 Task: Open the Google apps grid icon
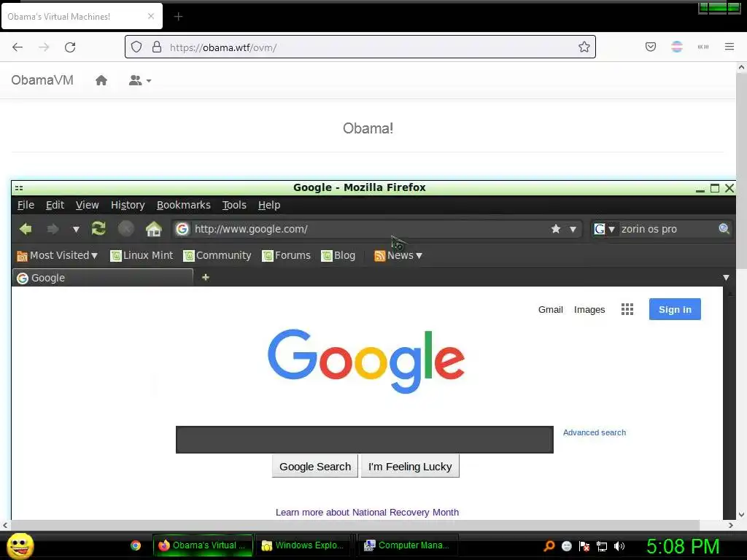click(x=627, y=309)
